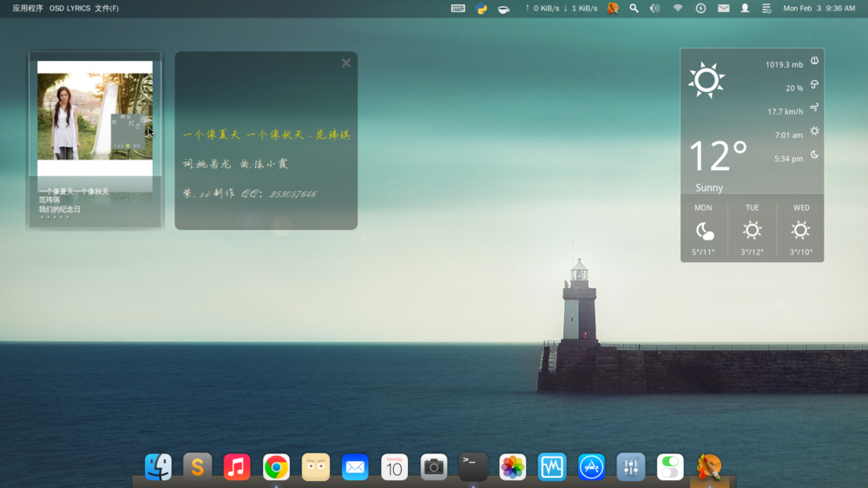Image resolution: width=868 pixels, height=488 pixels.
Task: Open the 应用程序 menu
Action: click(28, 8)
